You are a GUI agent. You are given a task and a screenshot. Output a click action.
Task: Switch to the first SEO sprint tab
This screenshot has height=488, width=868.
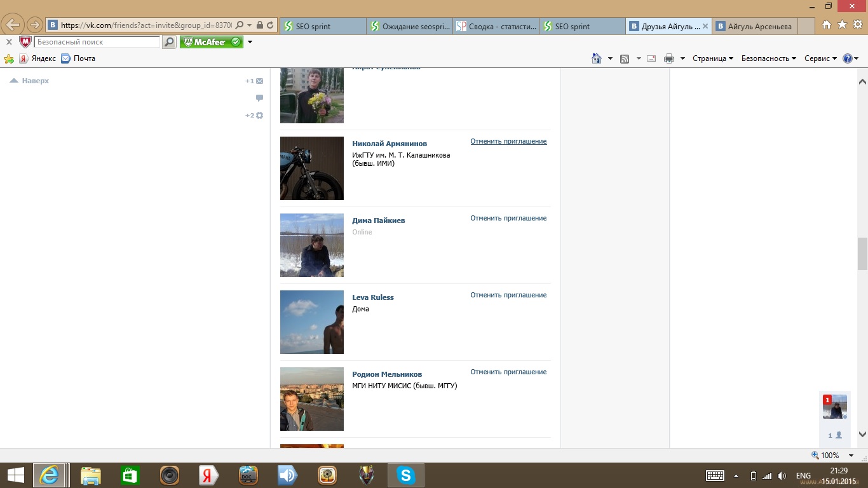coord(322,26)
